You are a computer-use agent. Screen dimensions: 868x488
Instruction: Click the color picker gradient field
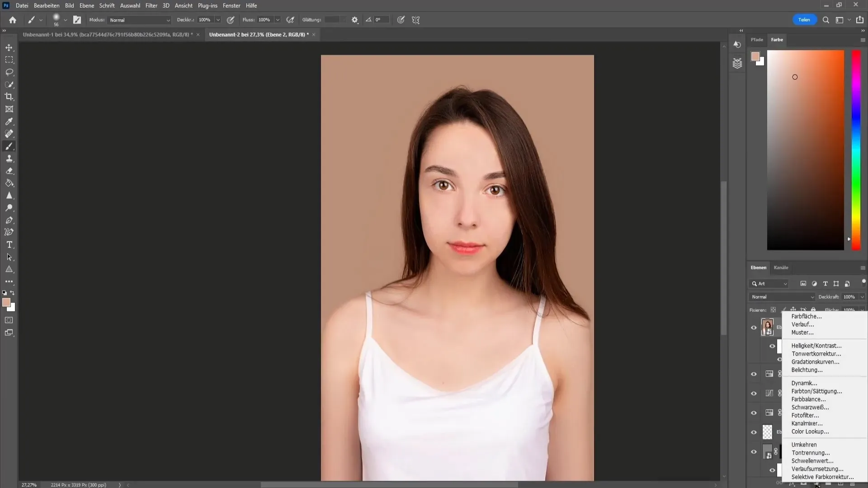pyautogui.click(x=805, y=150)
